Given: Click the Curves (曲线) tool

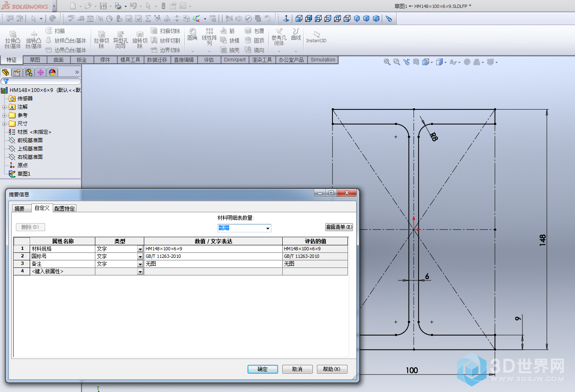Looking at the screenshot, I should click(x=296, y=34).
